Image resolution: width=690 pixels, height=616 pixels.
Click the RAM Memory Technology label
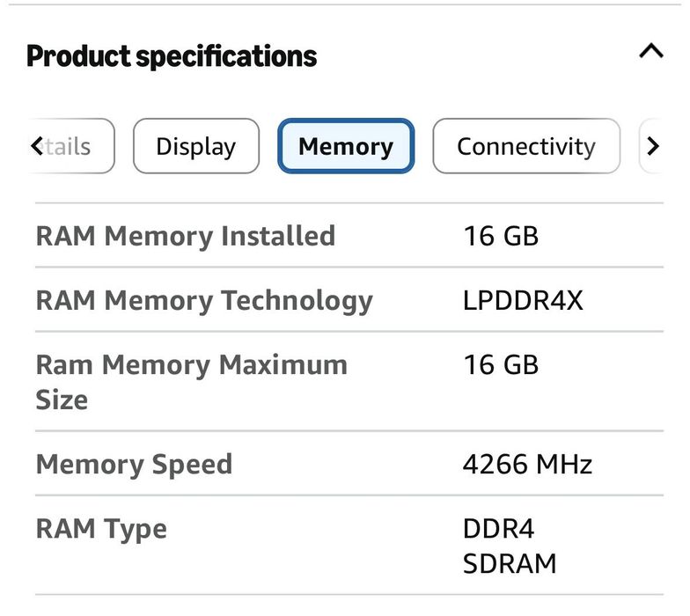pyautogui.click(x=203, y=300)
